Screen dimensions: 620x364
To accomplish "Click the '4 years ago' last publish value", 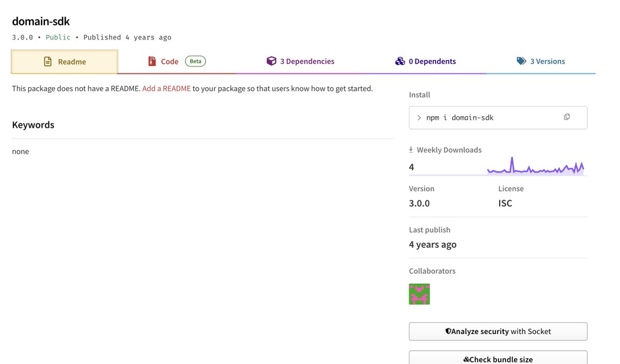I will [433, 245].
